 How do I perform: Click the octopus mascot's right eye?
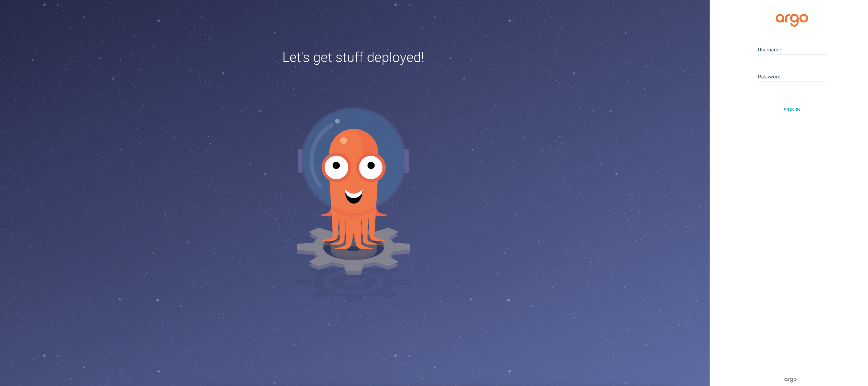click(x=371, y=167)
